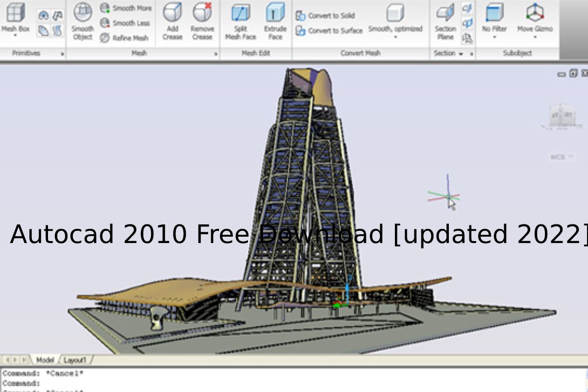Select the Add Crease tool
The width and height of the screenshot is (588, 392).
(x=172, y=21)
